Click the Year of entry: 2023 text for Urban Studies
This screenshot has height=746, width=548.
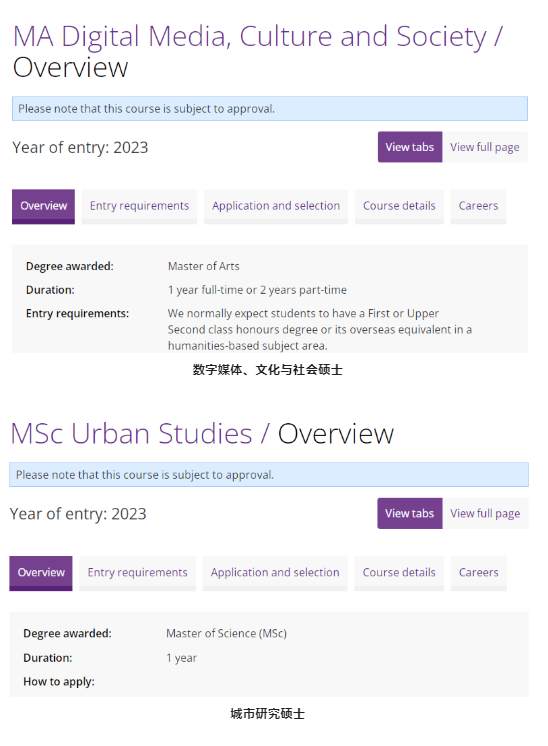click(x=78, y=514)
